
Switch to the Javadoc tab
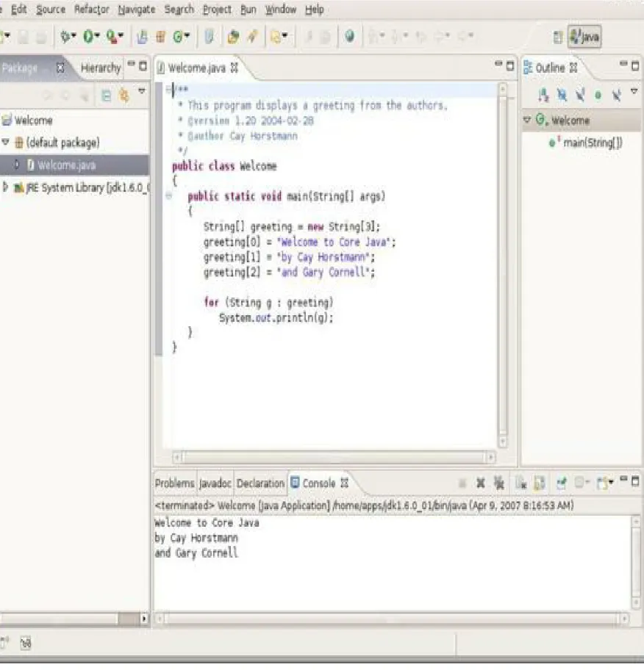tap(215, 483)
